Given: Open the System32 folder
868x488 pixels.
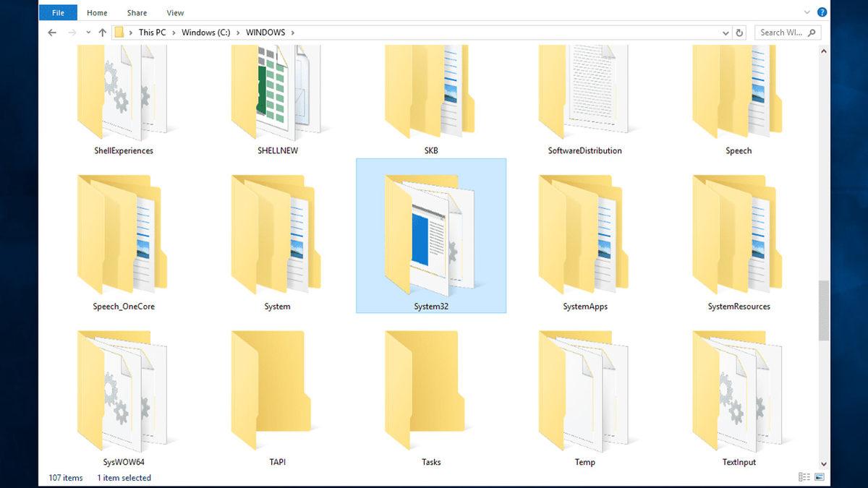Looking at the screenshot, I should point(430,235).
